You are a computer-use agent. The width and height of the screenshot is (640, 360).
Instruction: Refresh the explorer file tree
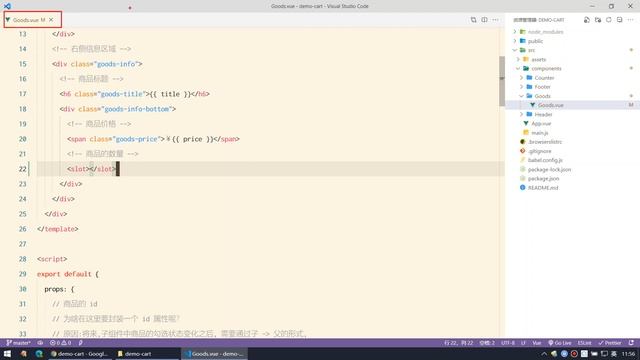609,20
